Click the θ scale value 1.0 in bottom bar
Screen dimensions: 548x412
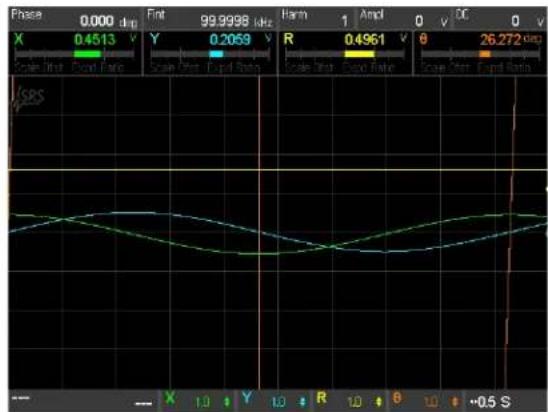(430, 402)
